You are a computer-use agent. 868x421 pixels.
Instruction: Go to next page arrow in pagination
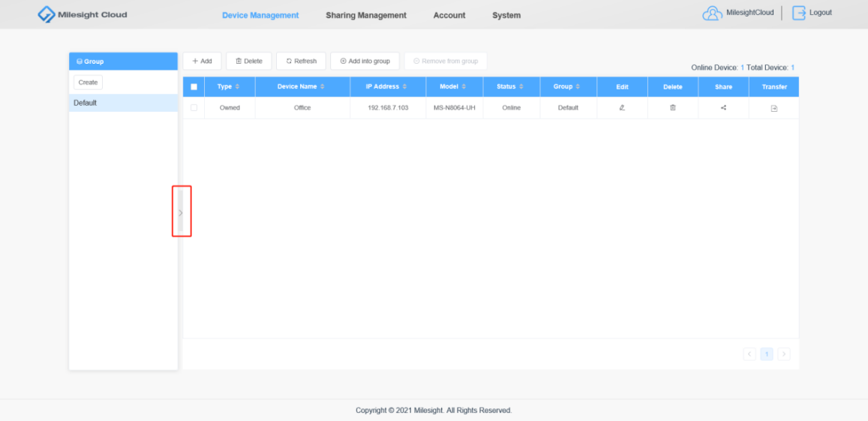[783, 354]
